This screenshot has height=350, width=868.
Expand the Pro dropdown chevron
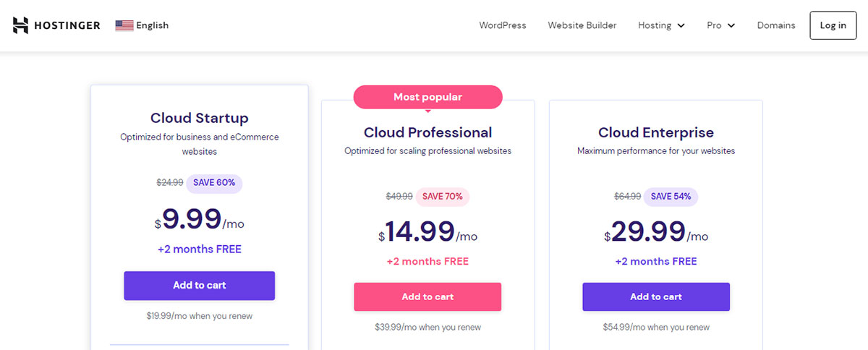pos(731,26)
